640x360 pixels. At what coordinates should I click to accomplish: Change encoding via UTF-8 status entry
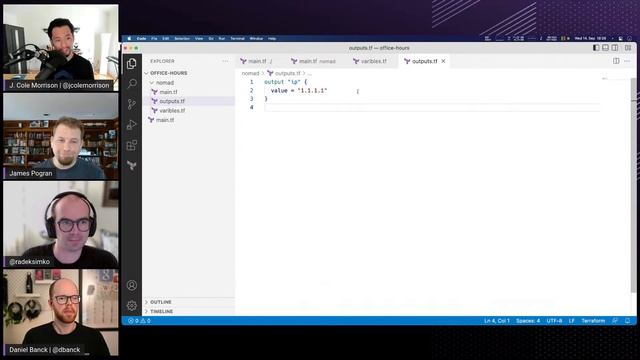click(x=554, y=321)
